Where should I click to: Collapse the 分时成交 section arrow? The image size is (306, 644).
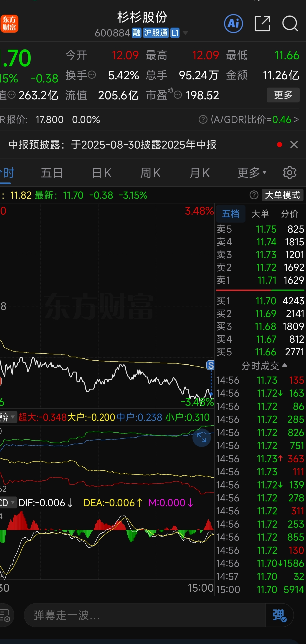pos(285,365)
